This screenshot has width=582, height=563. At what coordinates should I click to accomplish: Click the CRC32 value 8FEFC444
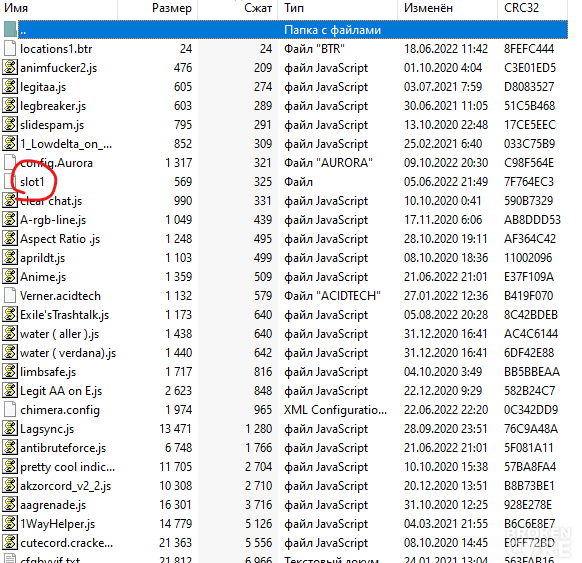529,49
